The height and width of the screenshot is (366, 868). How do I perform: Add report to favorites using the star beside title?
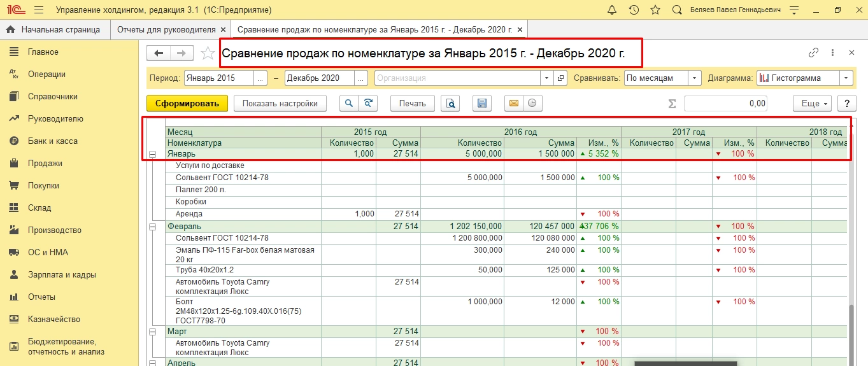pyautogui.click(x=208, y=53)
